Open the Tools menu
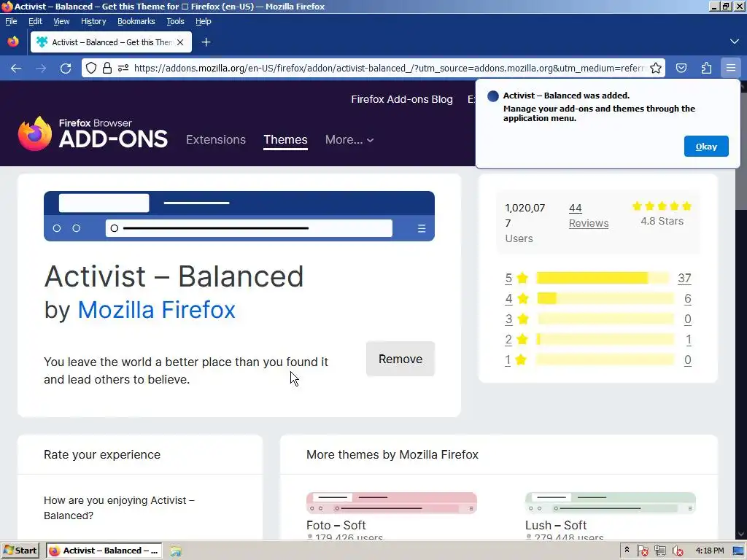The image size is (747, 560). [175, 21]
